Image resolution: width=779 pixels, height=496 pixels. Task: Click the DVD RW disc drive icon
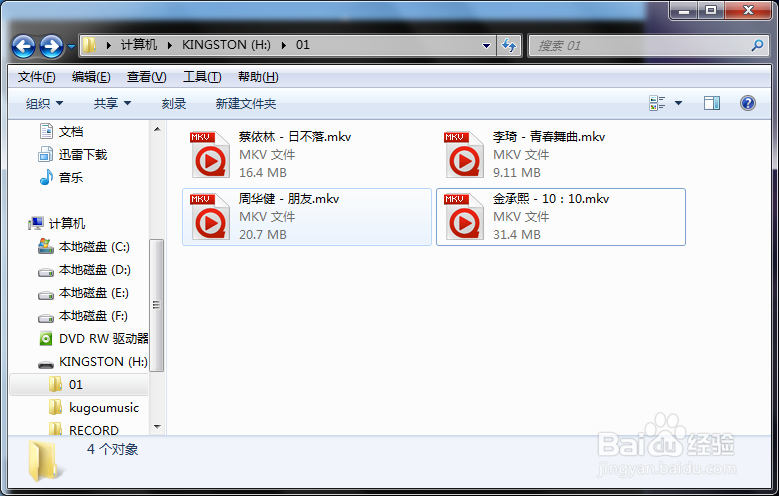46,339
